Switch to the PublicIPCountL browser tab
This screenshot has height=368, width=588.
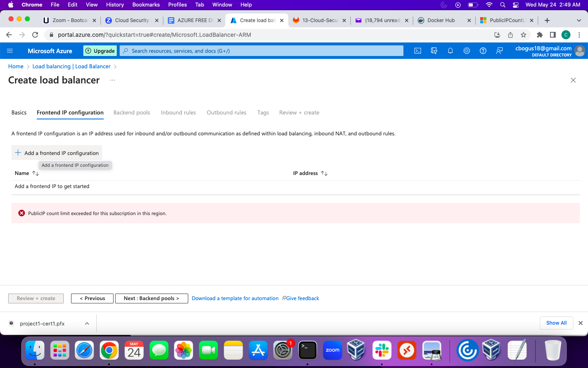507,20
